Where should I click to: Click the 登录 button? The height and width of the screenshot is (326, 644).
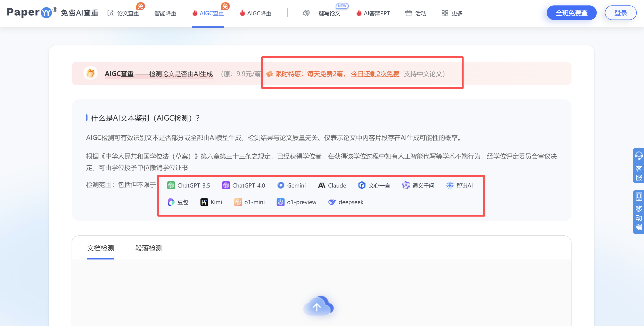[x=621, y=13]
